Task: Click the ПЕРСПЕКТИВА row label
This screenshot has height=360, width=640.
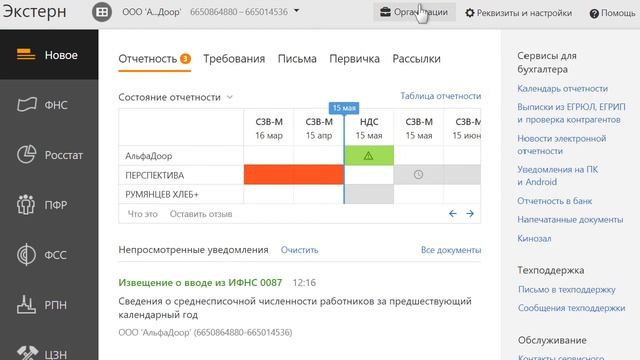Action: pos(155,176)
